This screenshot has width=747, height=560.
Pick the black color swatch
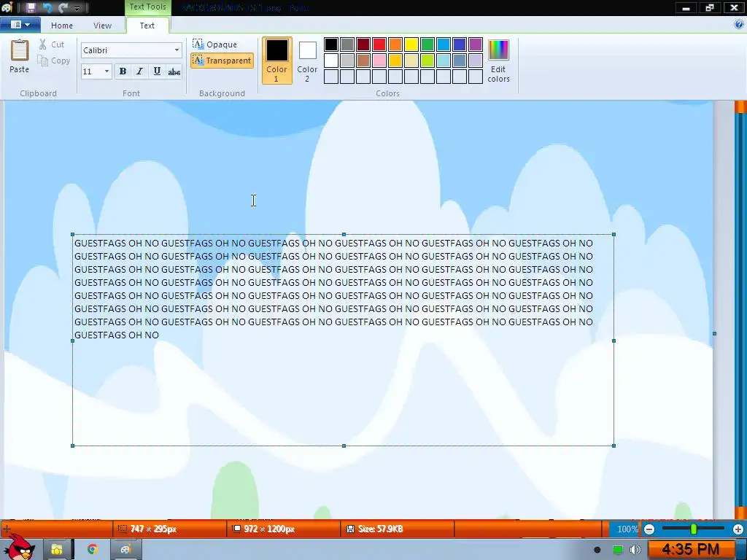[331, 44]
